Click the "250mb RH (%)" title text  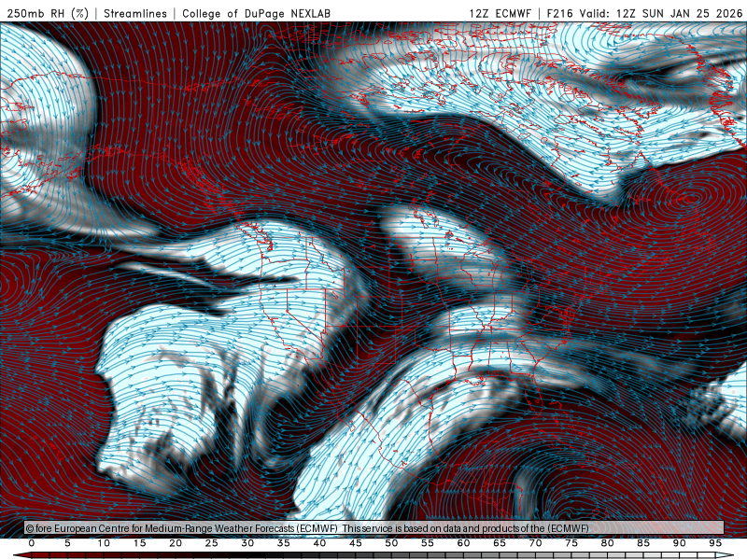[x=48, y=13]
